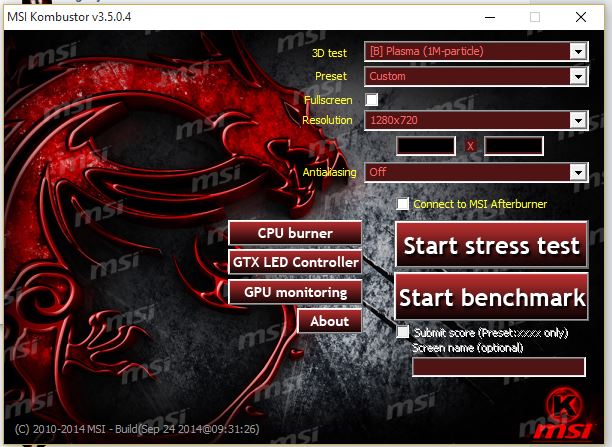Close the MSI Kombustor window
612x447 pixels.
point(581,17)
